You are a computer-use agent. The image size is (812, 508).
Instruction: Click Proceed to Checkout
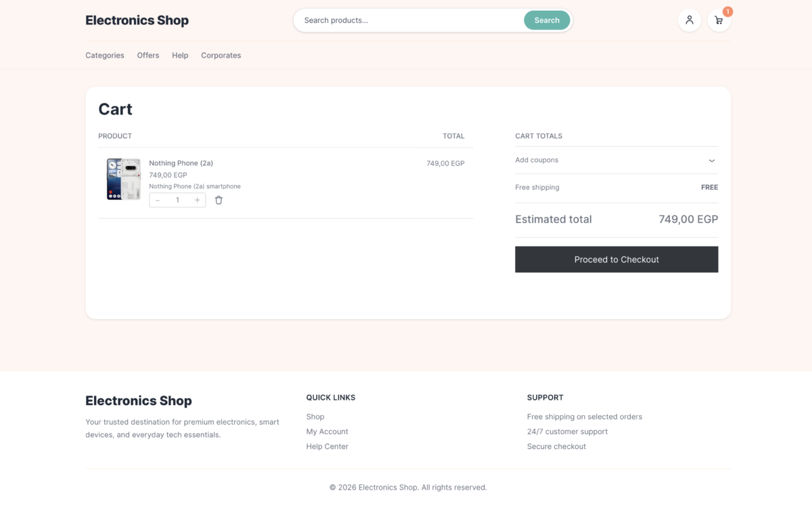616,259
